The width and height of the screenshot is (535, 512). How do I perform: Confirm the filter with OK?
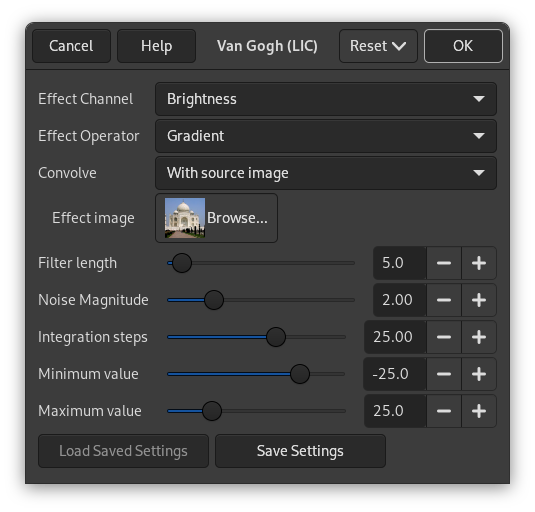point(463,46)
